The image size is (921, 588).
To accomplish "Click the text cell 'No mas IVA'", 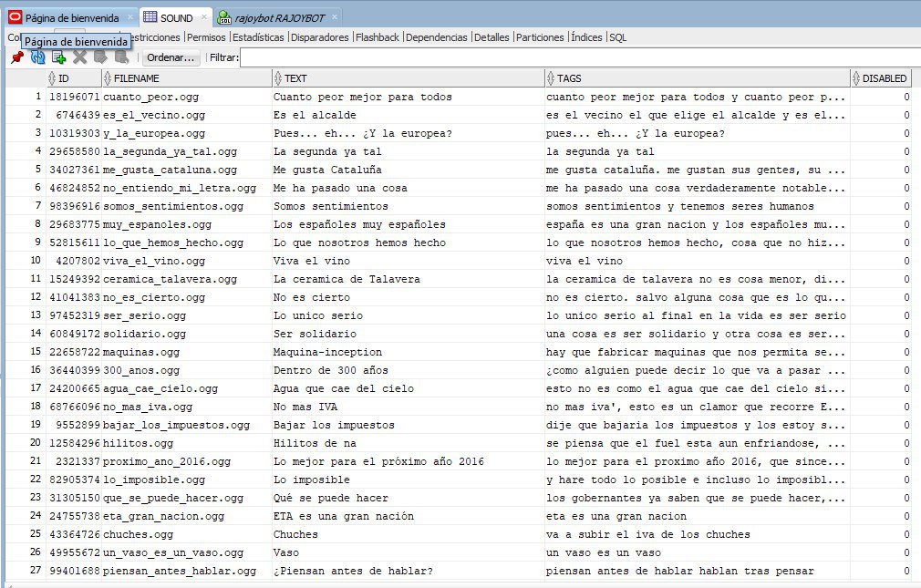I will [x=409, y=407].
